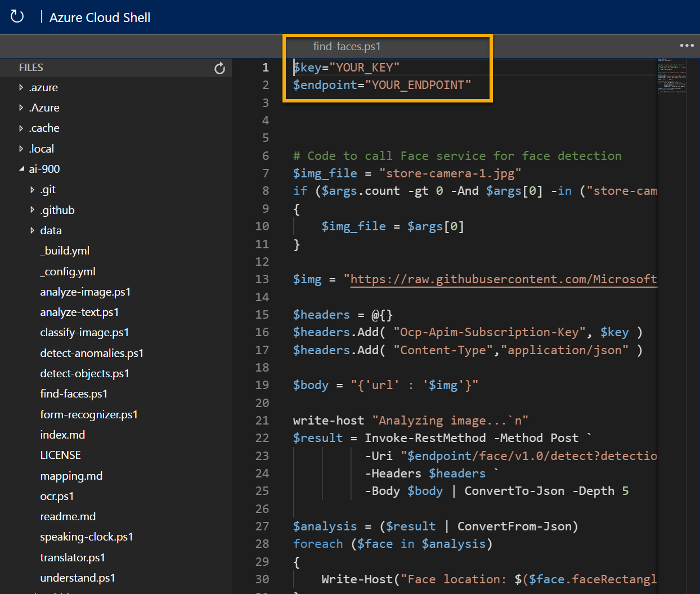Click the "YOUR_KEY" string on line 1
Screen dimensions: 700x594
[364, 68]
